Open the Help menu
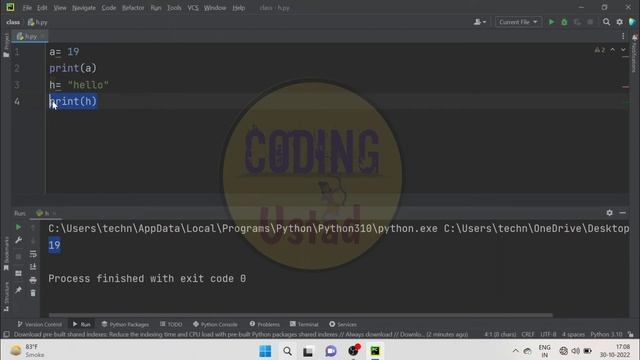The height and width of the screenshot is (360, 640). click(x=238, y=8)
